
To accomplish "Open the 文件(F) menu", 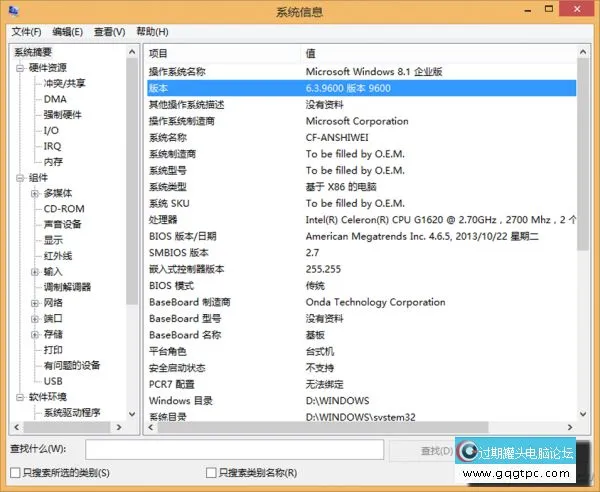I will (x=26, y=32).
